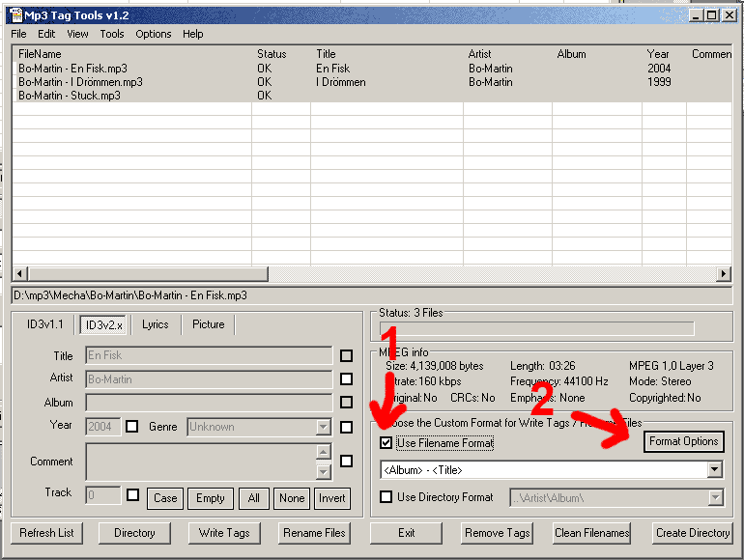This screenshot has height=560, width=744.
Task: Click the scroll left arrow of file list
Action: [x=20, y=273]
